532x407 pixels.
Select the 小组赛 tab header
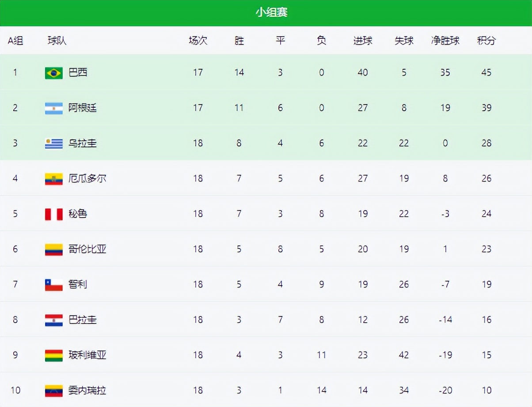[x=271, y=12]
